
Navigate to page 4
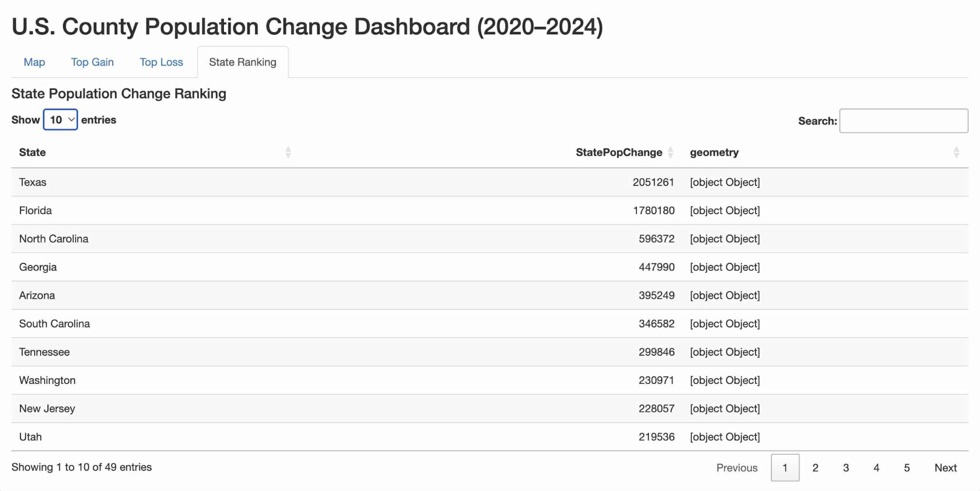click(x=877, y=468)
